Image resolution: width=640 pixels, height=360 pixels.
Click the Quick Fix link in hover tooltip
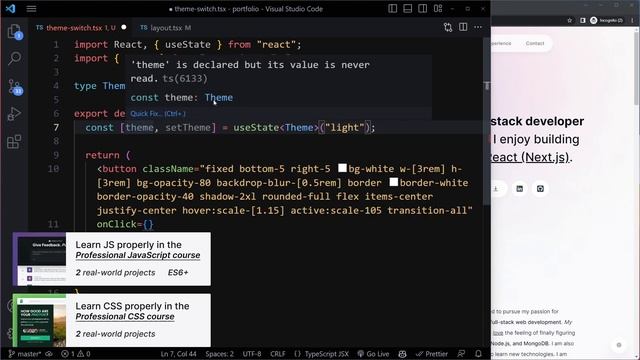pos(158,114)
